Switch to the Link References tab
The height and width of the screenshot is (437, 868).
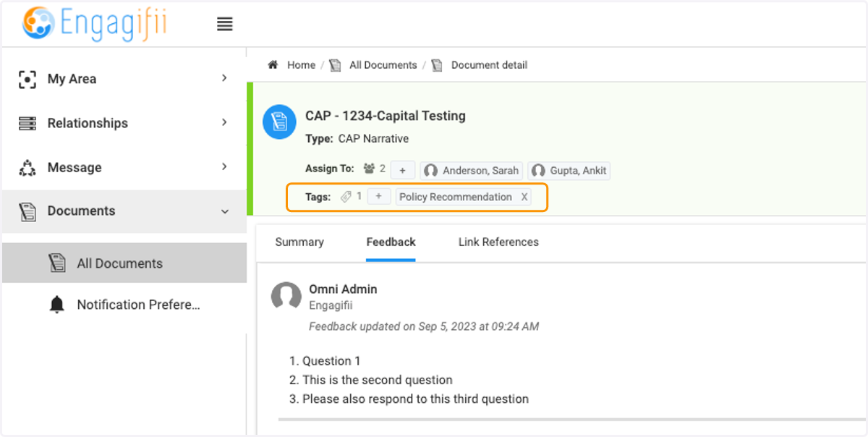[x=498, y=242]
